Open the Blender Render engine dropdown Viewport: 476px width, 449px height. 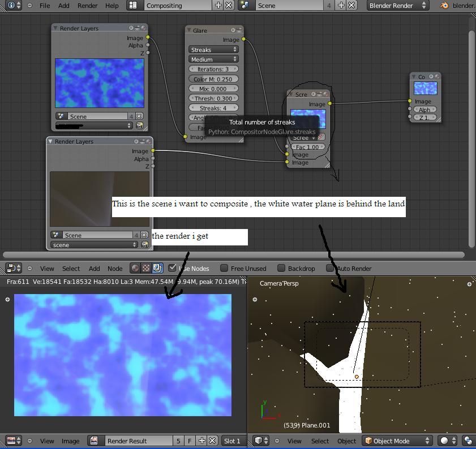pyautogui.click(x=398, y=5)
